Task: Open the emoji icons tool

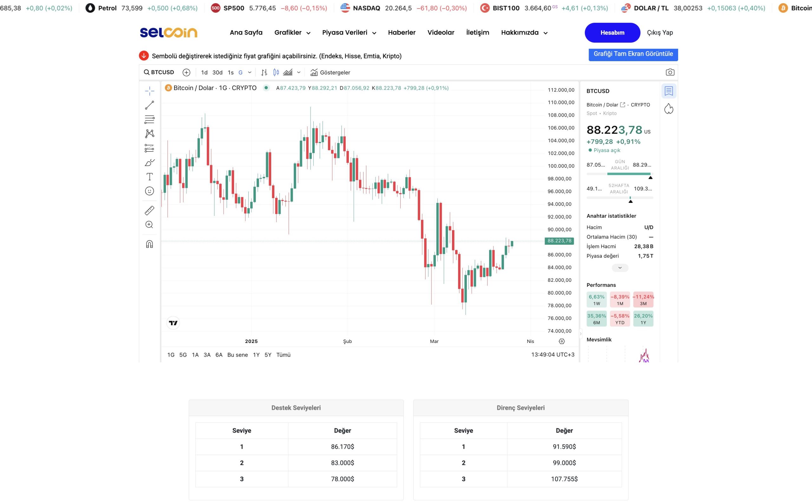Action: [x=149, y=191]
